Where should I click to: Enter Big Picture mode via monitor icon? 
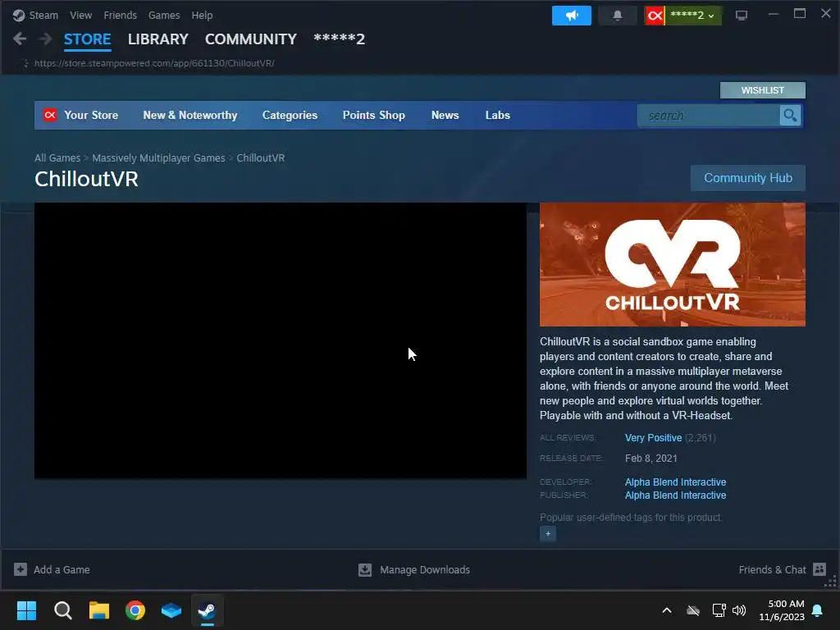742,16
